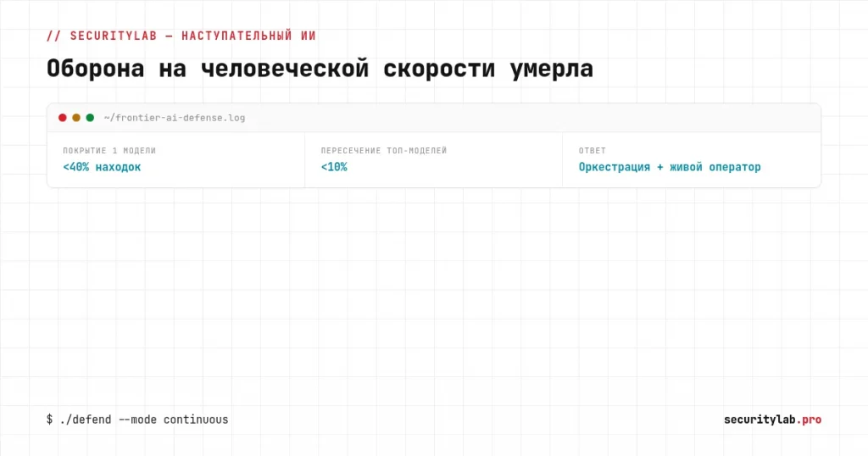Click the "// SECURITYLAB — НАСТУПАТЕЛЬНЫЙ ИИ" subtitle
This screenshot has height=456, width=868.
[x=181, y=36]
